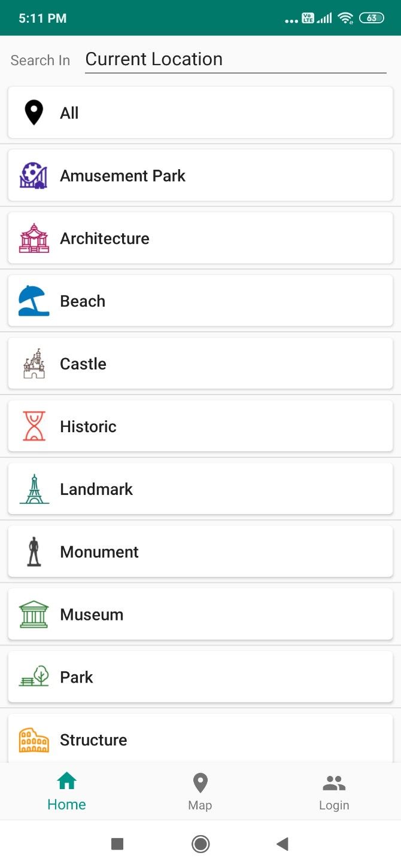Tap the recent apps square button
Screen dimensions: 401x868
click(117, 843)
